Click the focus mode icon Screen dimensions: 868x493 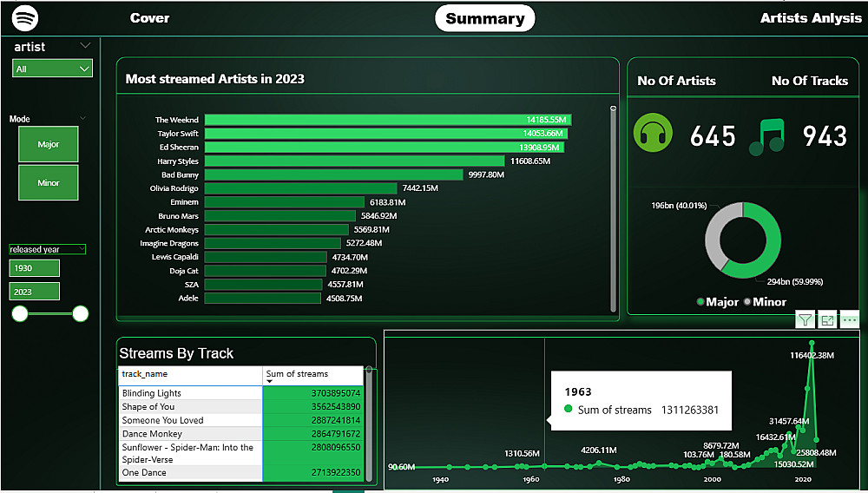pyautogui.click(x=827, y=319)
